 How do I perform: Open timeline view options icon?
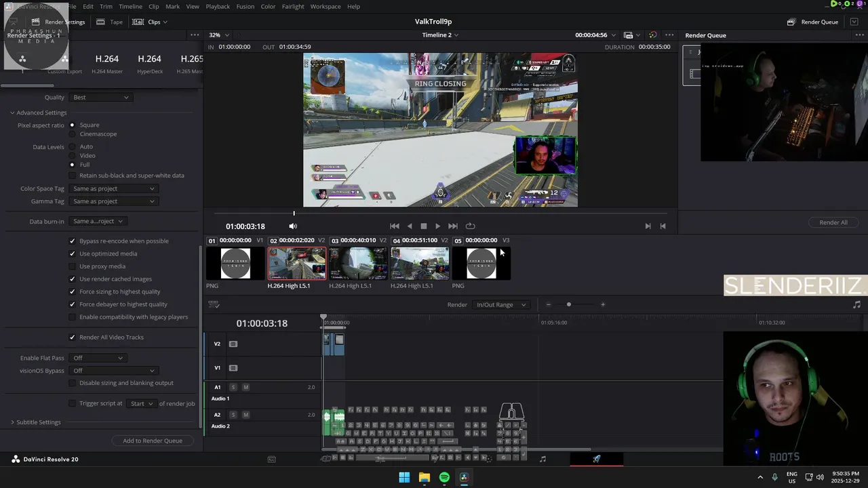pos(214,305)
